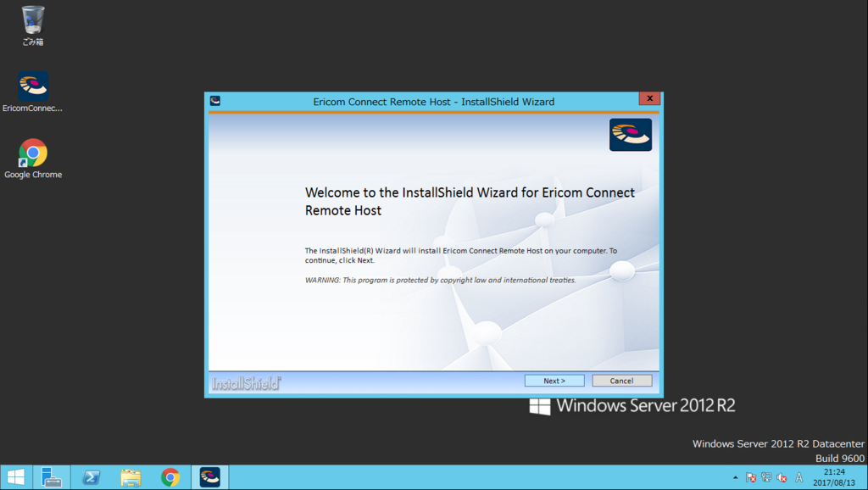Viewport: 868px width, 490px height.
Task: Cancel the InstallShield Wizard
Action: pyautogui.click(x=621, y=381)
